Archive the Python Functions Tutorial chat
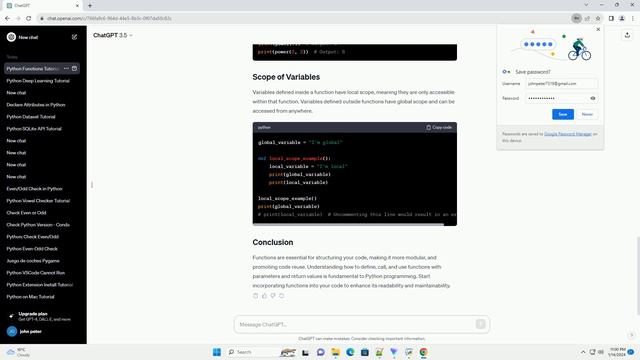The height and width of the screenshot is (360, 640). click(x=74, y=69)
